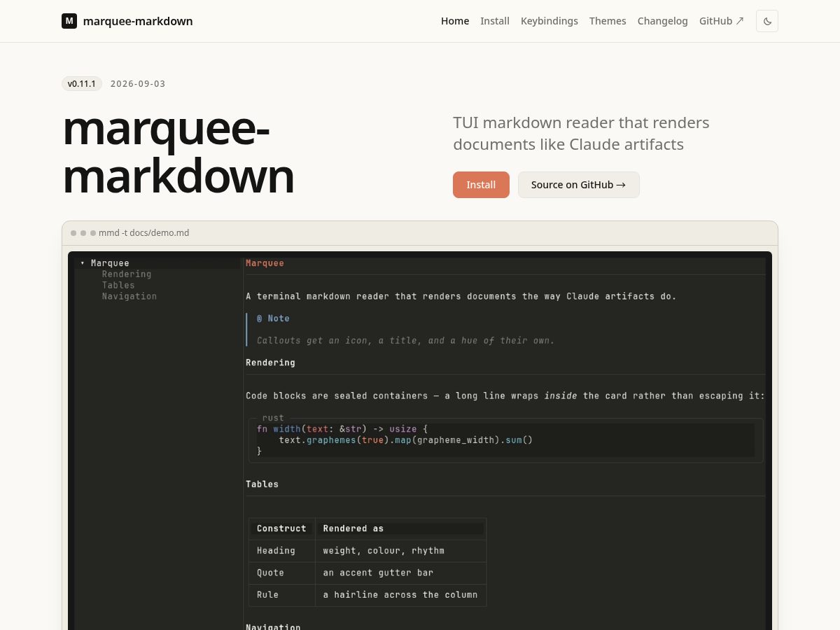
Task: Click 'an accent gutter bar' cell
Action: click(378, 573)
